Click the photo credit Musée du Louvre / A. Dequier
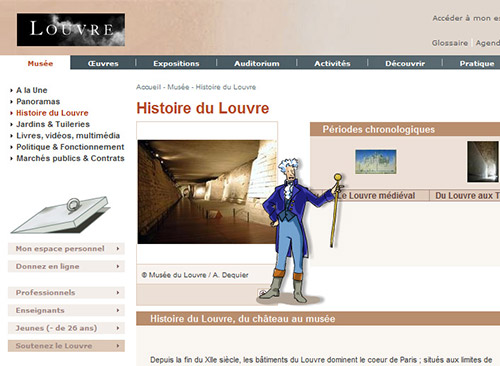Image resolution: width=500 pixels, height=366 pixels. [195, 275]
